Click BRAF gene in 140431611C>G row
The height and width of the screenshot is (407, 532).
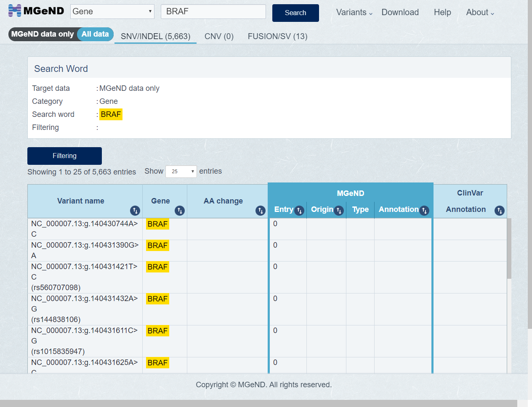pyautogui.click(x=157, y=331)
